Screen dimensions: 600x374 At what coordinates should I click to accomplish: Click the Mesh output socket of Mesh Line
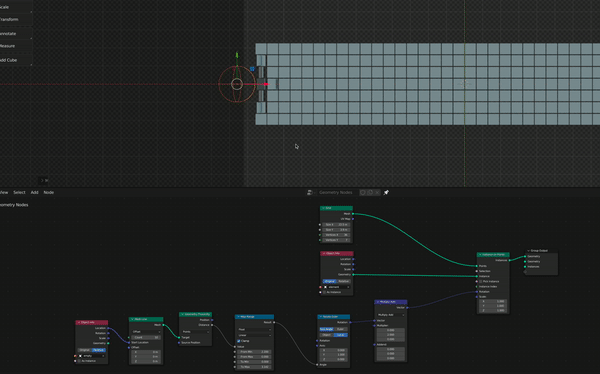click(163, 325)
